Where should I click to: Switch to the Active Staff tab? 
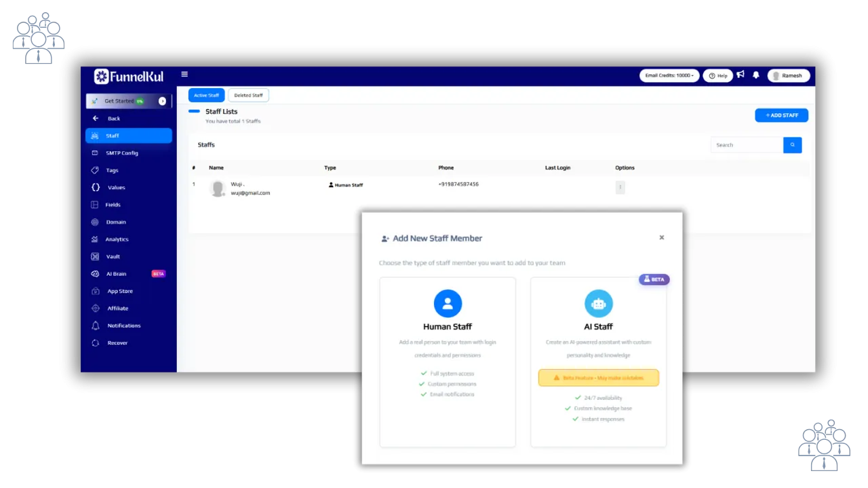tap(206, 96)
